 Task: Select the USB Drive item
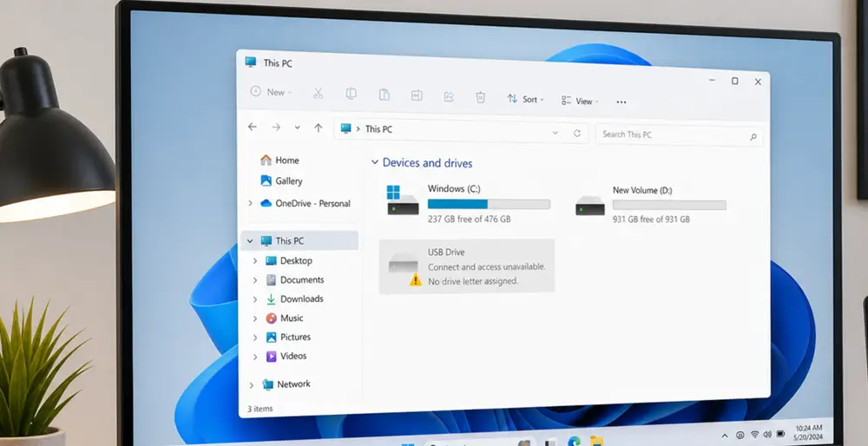(467, 266)
